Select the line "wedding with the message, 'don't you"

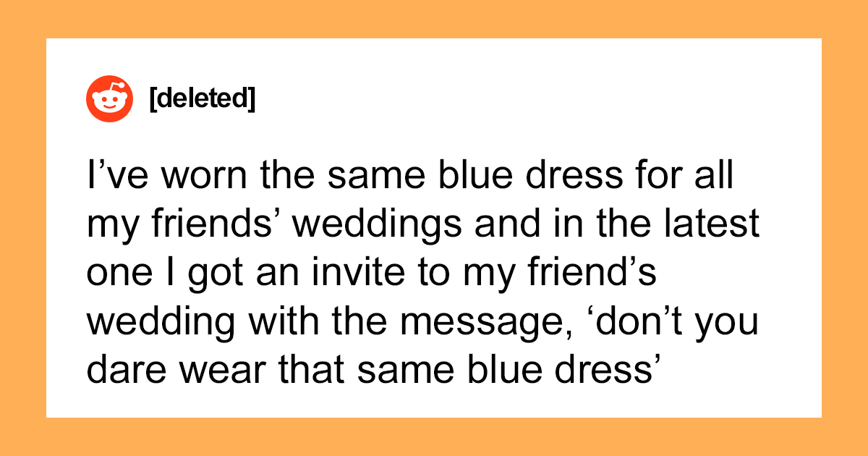point(423,319)
